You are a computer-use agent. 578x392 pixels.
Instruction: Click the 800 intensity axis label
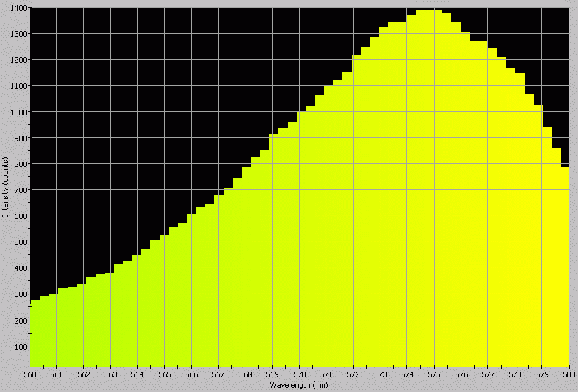[21, 164]
